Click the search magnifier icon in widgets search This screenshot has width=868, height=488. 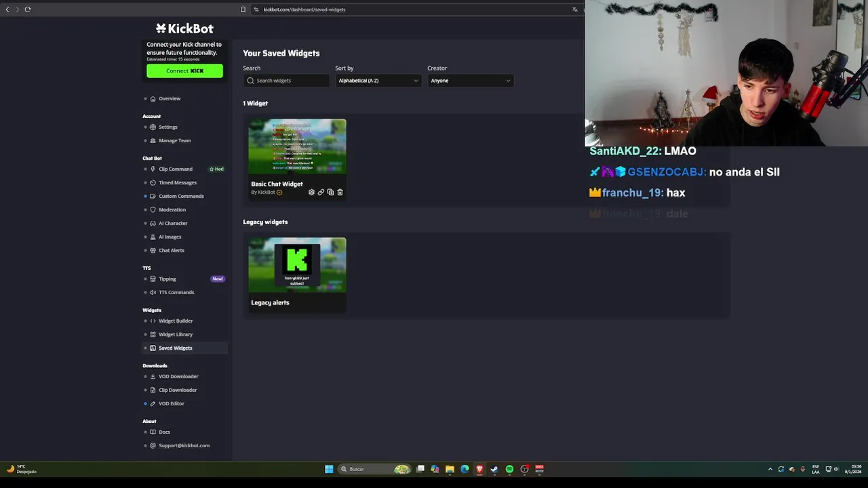(x=251, y=81)
